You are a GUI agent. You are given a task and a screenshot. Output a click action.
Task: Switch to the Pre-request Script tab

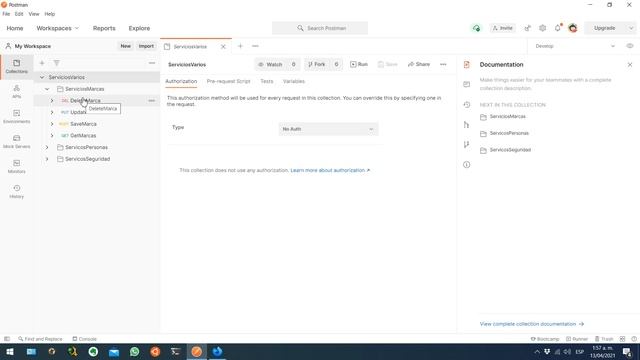coord(228,81)
